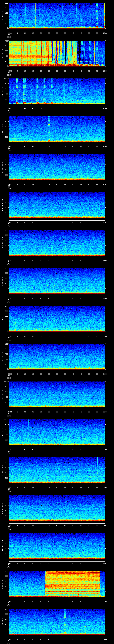
Task: Select the spectrogram plot starting at 8:18:00
Action: point(57,167)
